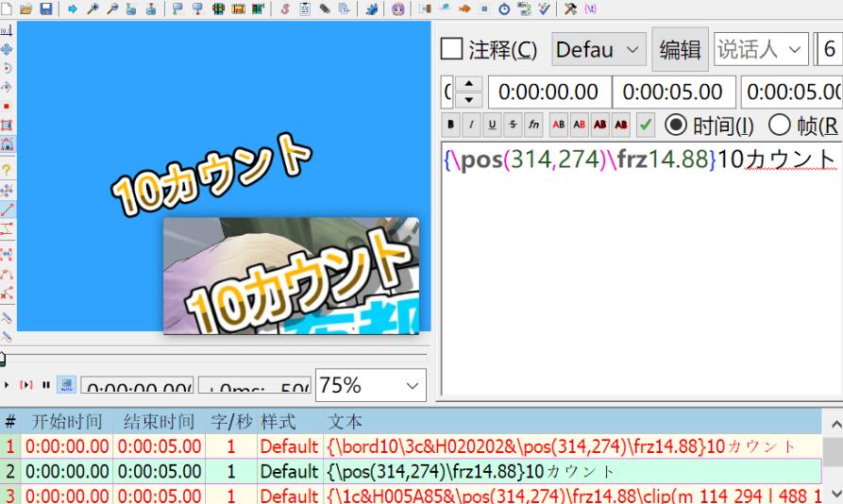The image size is (843, 504).
Task: Select the 时间 time radio button
Action: click(x=676, y=125)
